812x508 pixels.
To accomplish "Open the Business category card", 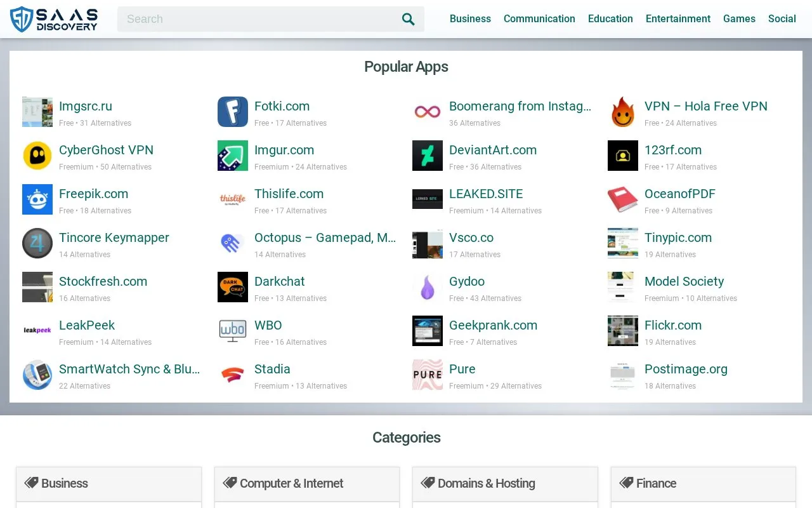I will click(108, 484).
